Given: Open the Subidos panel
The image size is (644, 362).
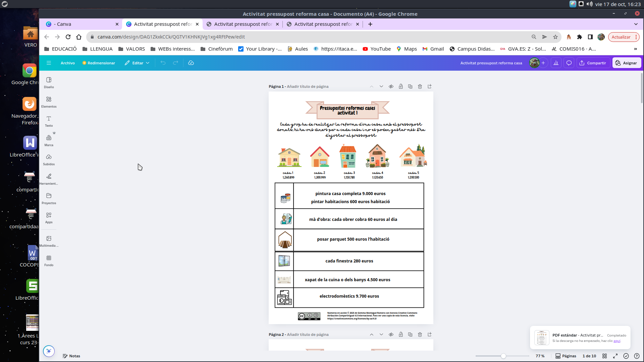Looking at the screenshot, I should 49,159.
